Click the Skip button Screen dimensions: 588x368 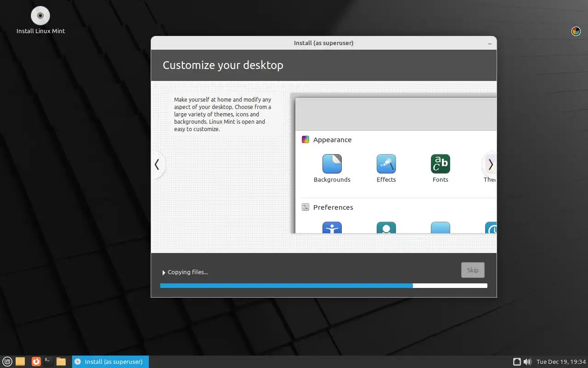pyautogui.click(x=473, y=270)
